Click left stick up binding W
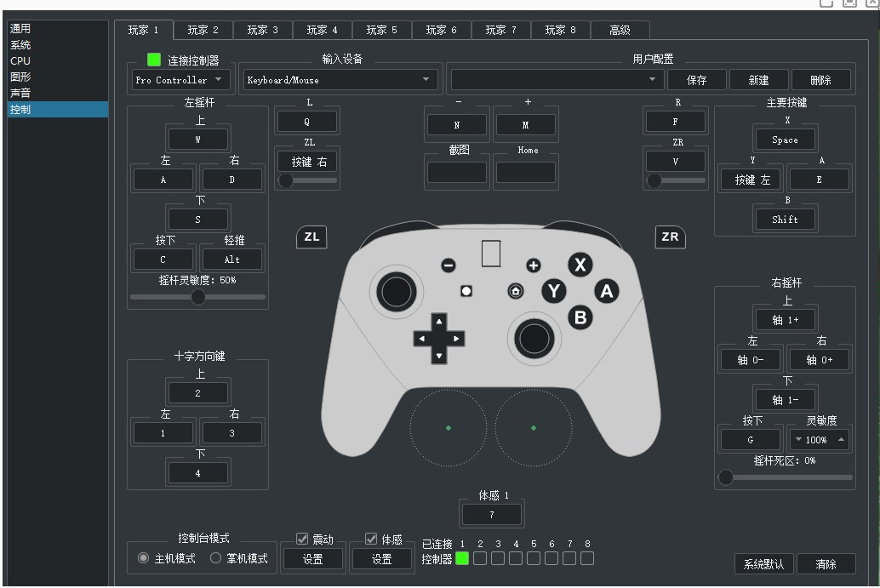Viewport: 880px width, 588px height. click(x=197, y=140)
